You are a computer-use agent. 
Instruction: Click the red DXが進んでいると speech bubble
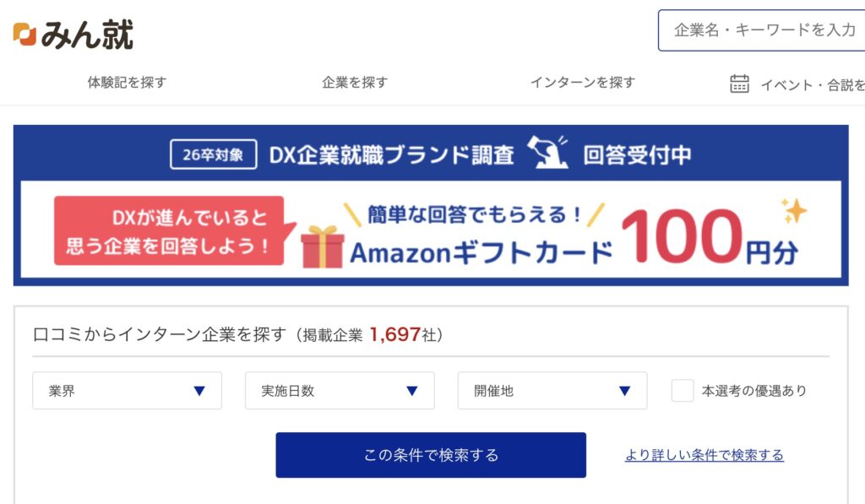(169, 230)
